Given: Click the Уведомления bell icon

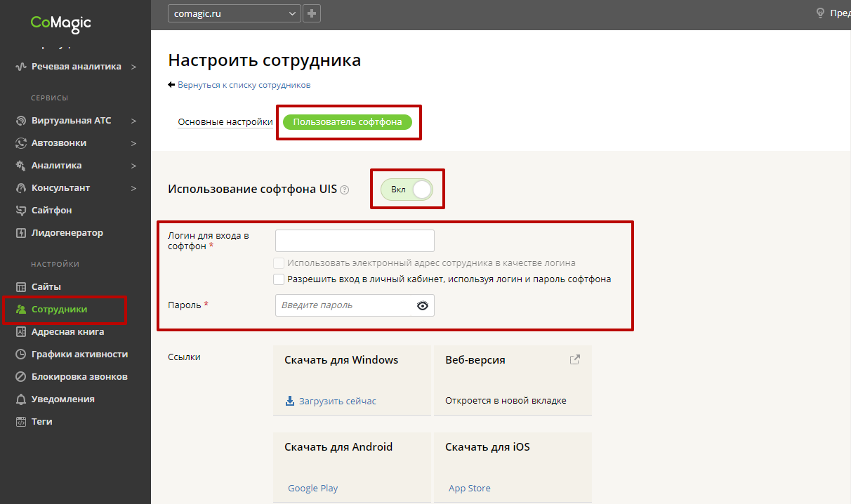Looking at the screenshot, I should 21,399.
